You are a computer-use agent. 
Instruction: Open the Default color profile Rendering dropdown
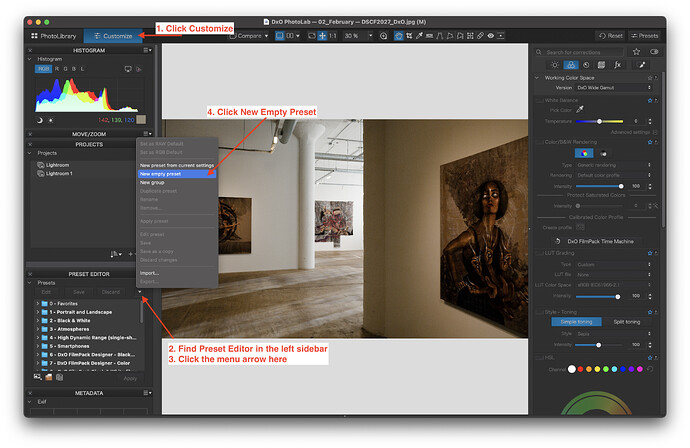(614, 175)
